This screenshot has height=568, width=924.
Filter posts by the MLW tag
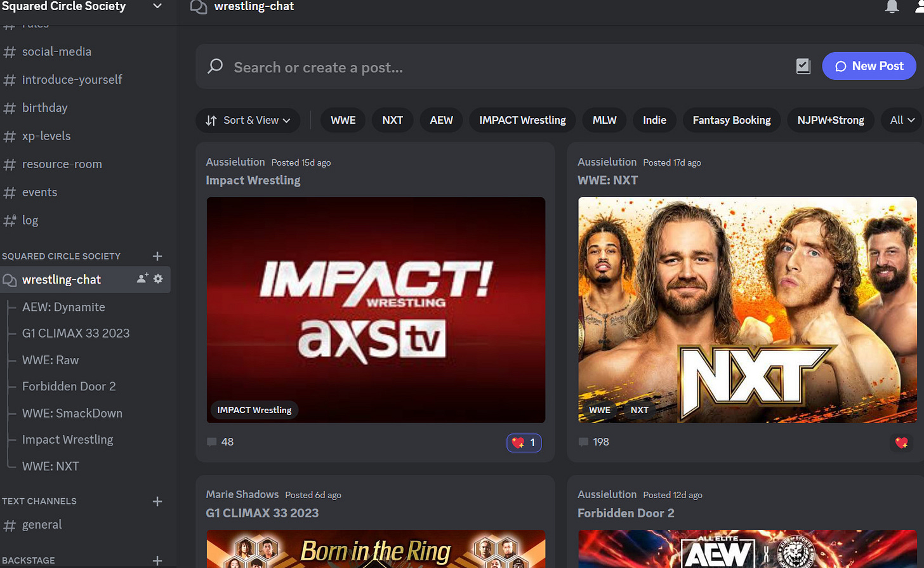tap(604, 120)
